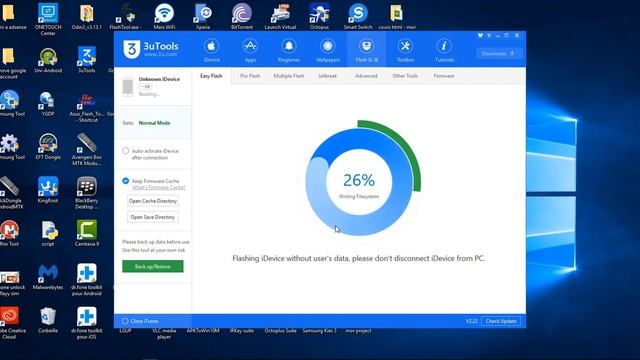Screen dimensions: 640x360
Task: Open the Octopus desktop icon
Action: 319,17
